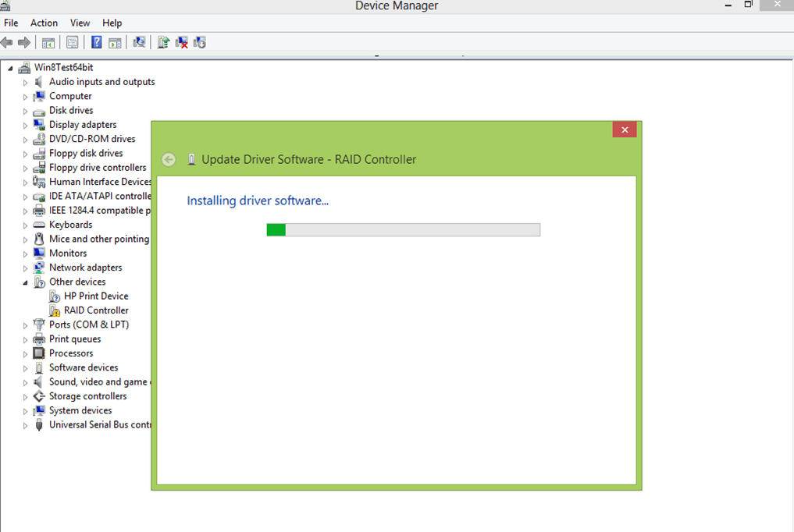Screen dimensions: 794x532
Task: Click the Show/Hide Console Tree toolbar icon
Action: click(x=48, y=42)
